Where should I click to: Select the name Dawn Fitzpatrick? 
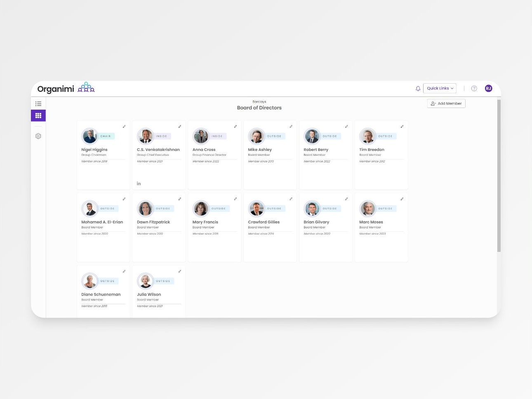pyautogui.click(x=153, y=222)
